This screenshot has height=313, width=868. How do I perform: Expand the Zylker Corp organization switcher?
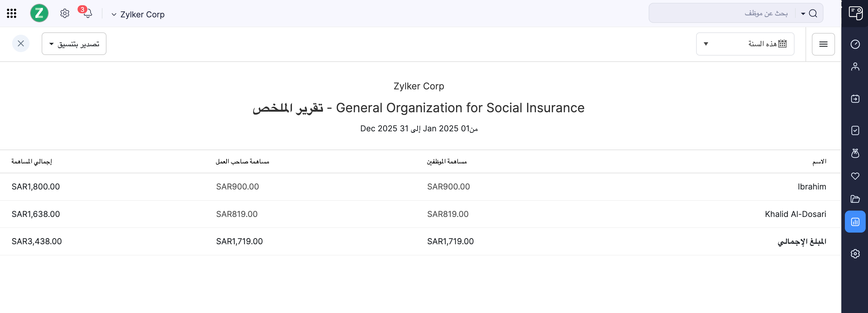(x=138, y=14)
